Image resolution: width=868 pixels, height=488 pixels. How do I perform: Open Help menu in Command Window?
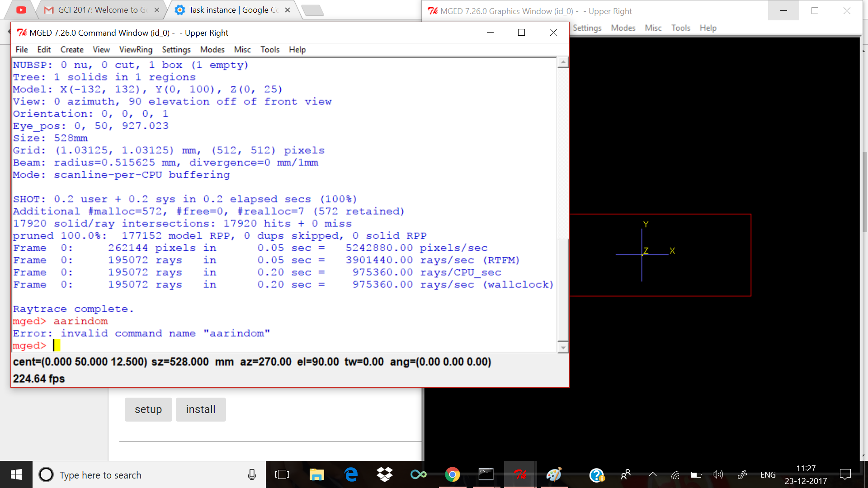coord(297,50)
